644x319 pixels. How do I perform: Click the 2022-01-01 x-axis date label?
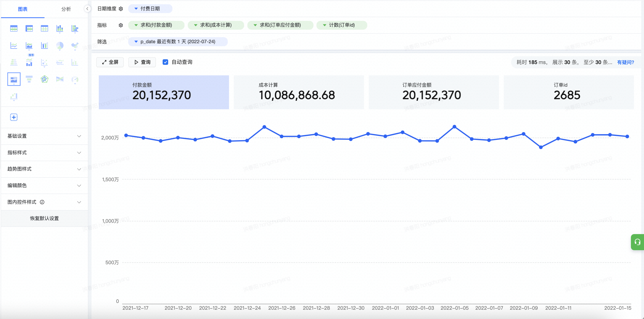point(385,308)
